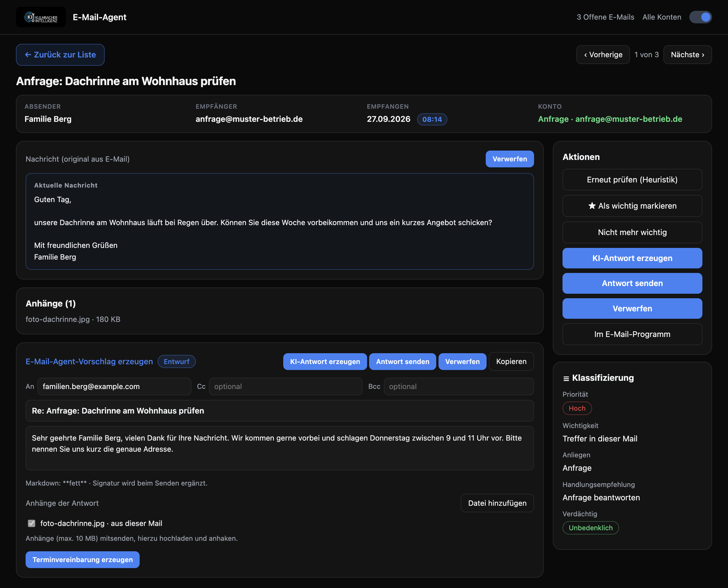The width and height of the screenshot is (728, 588).
Task: Click the Konto anfrage@muster-betrieb.de green text
Action: (610, 119)
